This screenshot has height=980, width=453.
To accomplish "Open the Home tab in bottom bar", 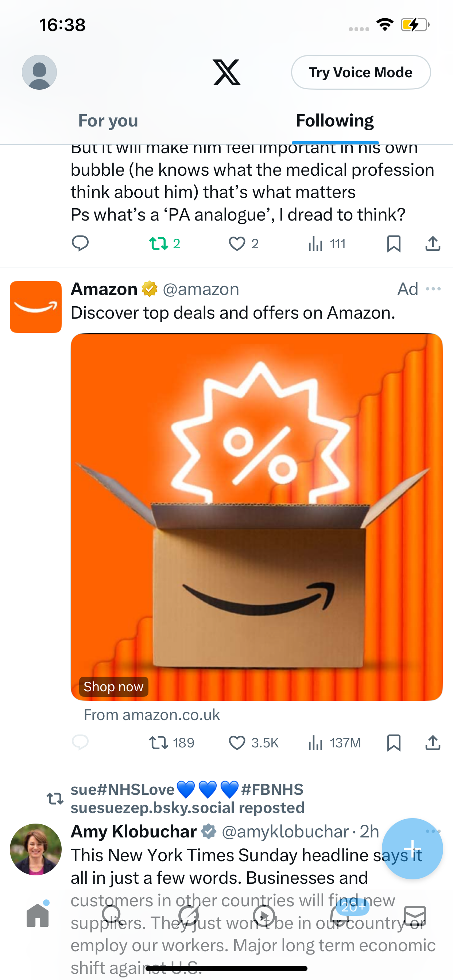I will 38,915.
